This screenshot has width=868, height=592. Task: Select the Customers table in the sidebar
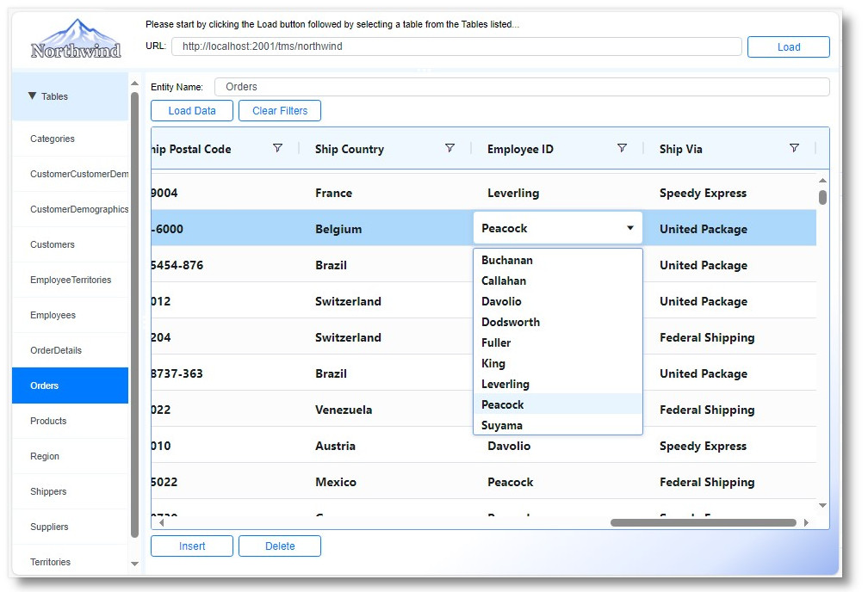53,244
